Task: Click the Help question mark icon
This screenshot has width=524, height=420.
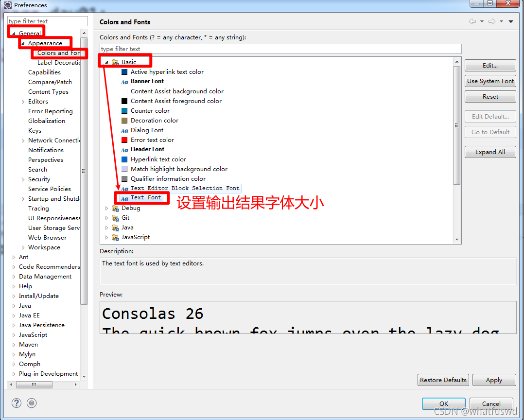Action: point(17,403)
